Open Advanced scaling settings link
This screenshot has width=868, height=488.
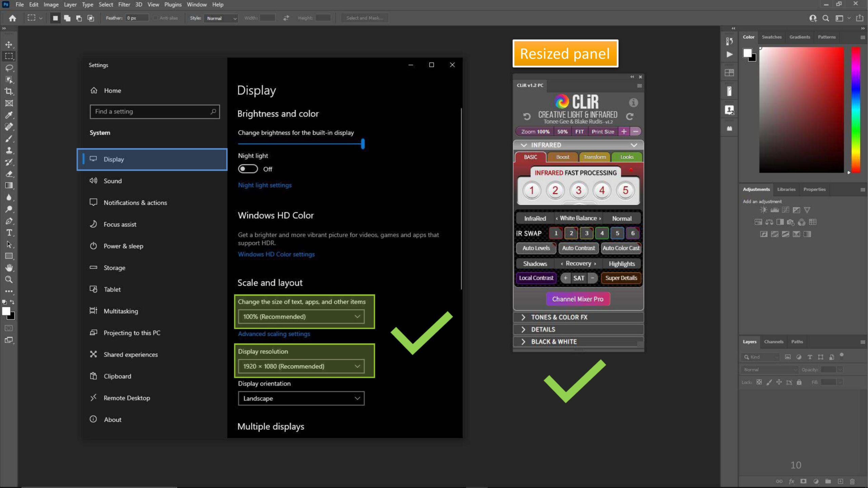[274, 334]
